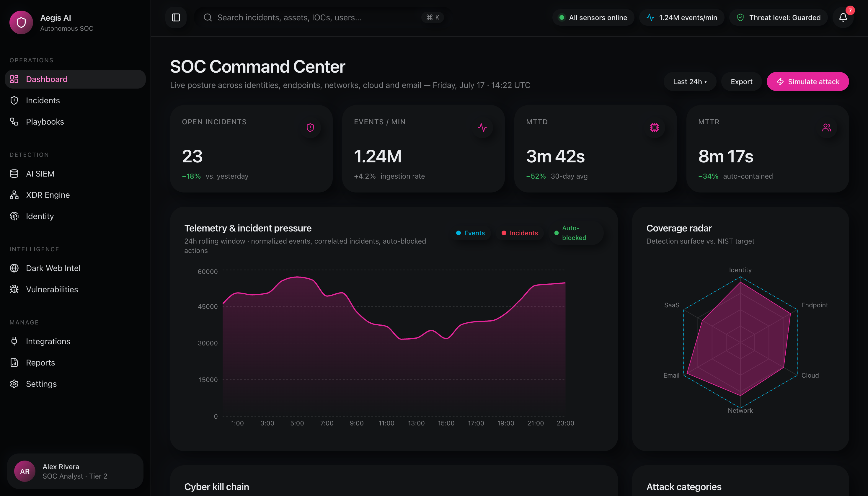Click the Telemetry & incident pressure title
Viewport: 868px width, 496px height.
click(x=248, y=228)
